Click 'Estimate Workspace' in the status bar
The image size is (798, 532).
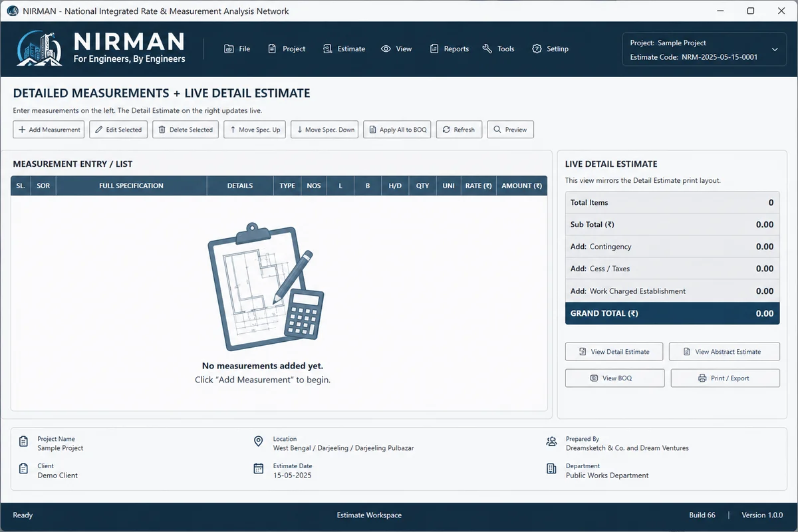(369, 515)
